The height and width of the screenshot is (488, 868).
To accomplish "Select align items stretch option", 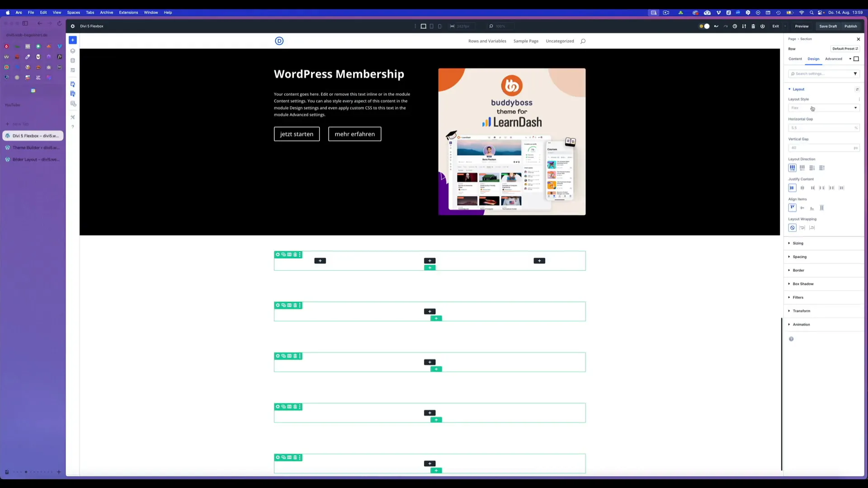I will (x=822, y=208).
